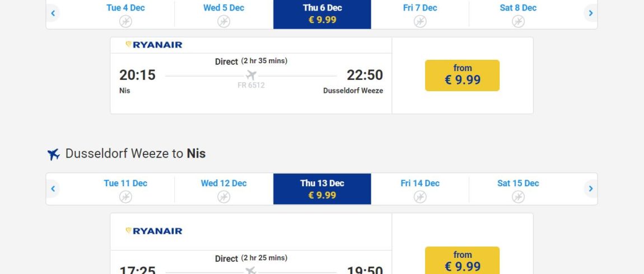Click the Ryanair logo on the Nis departure flight
The image size is (644, 274).
(153, 45)
